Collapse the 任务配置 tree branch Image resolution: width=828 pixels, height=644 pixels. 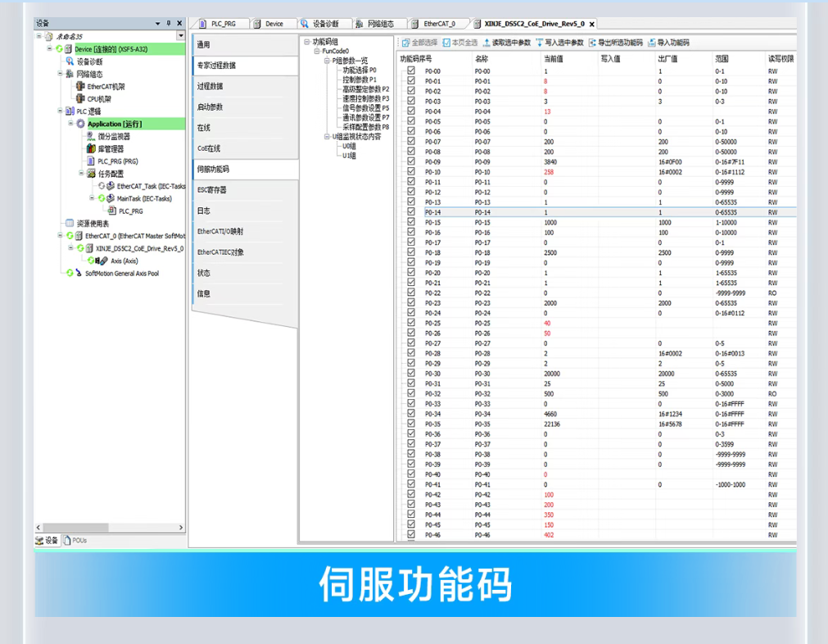coord(81,173)
